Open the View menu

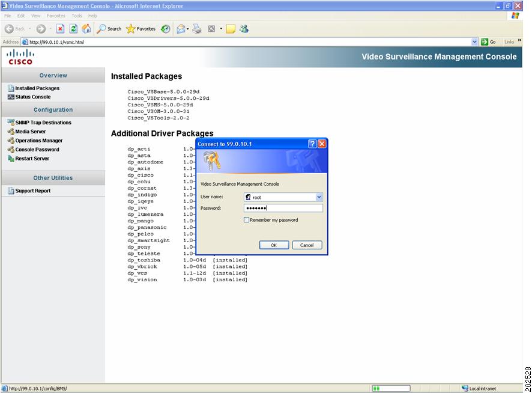(35, 16)
